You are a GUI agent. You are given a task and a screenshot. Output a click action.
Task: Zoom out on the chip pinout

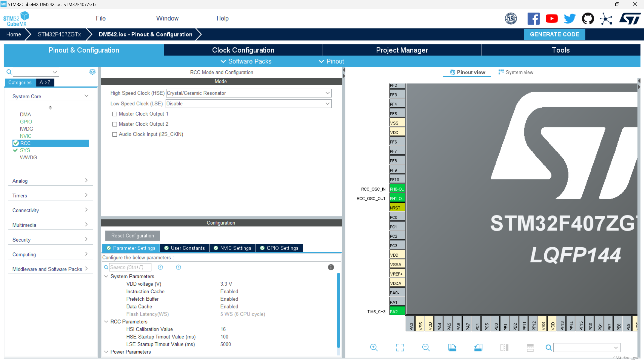click(426, 347)
